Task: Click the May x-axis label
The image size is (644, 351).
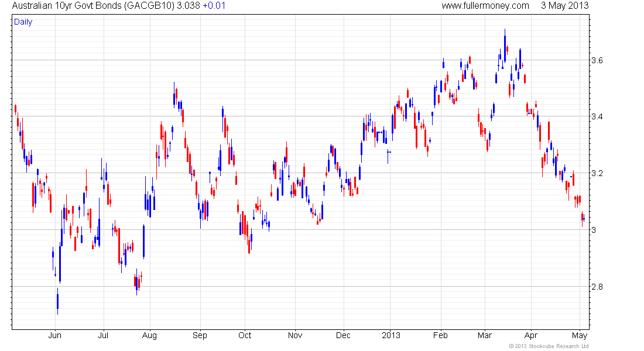Action: (580, 335)
